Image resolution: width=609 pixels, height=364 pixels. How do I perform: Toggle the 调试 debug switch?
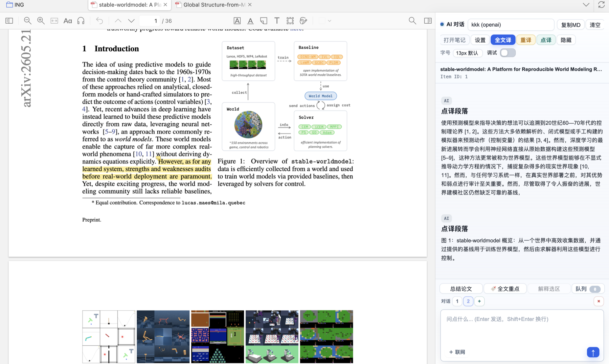[x=507, y=53]
